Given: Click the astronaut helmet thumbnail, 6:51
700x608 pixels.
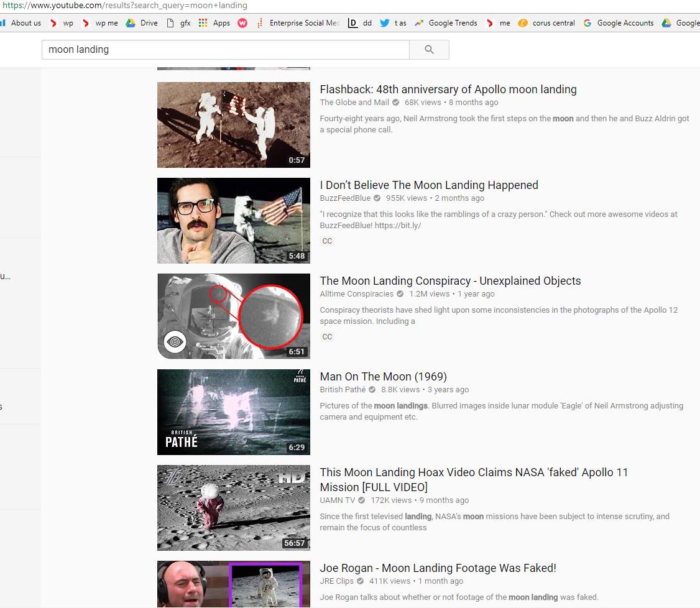Looking at the screenshot, I should pyautogui.click(x=234, y=316).
